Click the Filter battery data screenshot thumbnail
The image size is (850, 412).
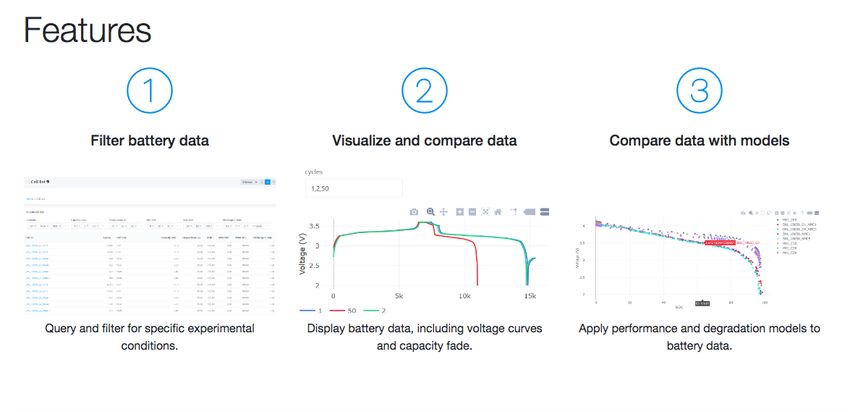click(x=150, y=246)
